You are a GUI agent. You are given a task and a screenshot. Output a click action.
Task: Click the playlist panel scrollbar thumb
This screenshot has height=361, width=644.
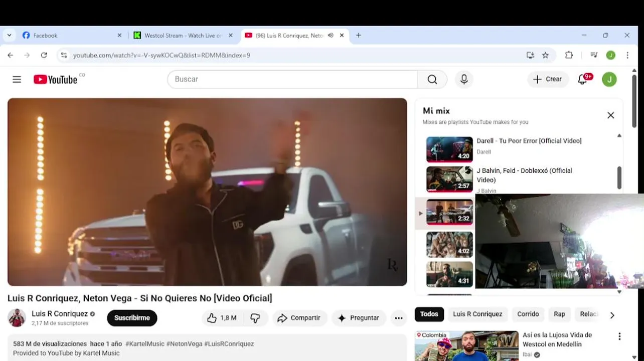pyautogui.click(x=619, y=177)
